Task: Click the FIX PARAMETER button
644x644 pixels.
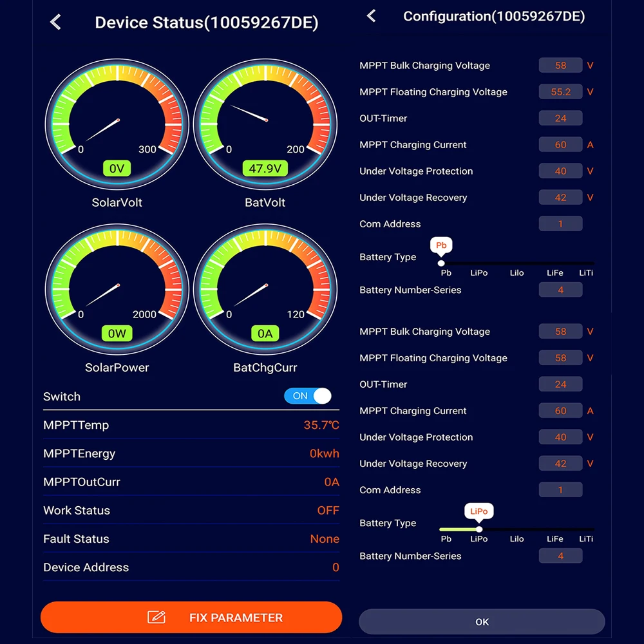Action: point(191,618)
